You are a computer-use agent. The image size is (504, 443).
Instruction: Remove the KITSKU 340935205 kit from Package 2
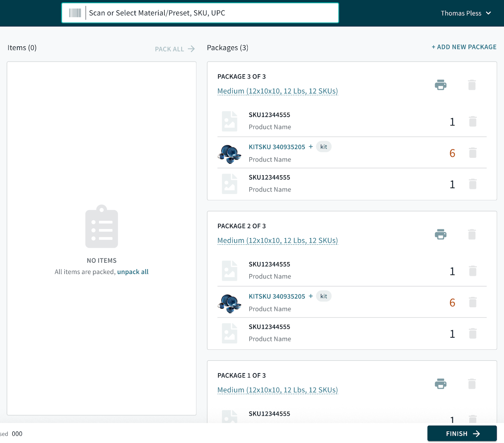(473, 302)
